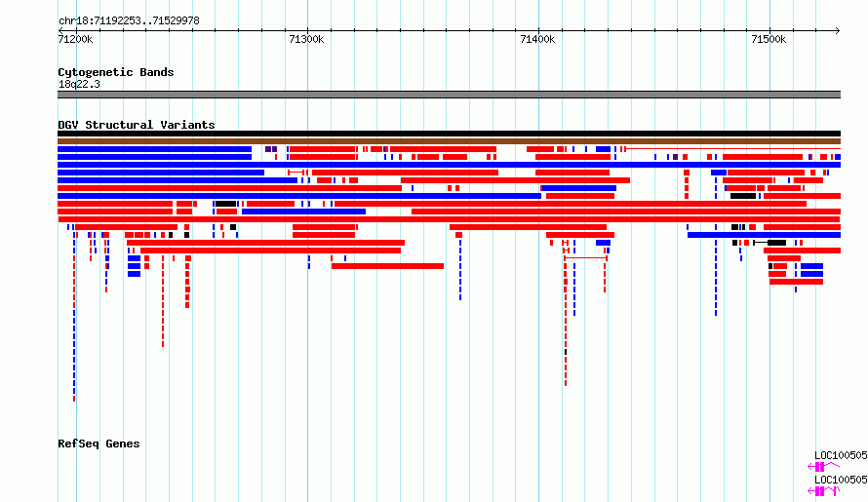868x502 pixels.
Task: Select the wide black variant block just before 71500k
Action: point(743,196)
